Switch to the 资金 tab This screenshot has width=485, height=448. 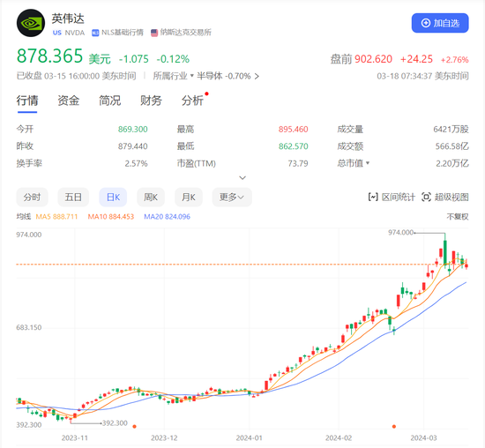coord(69,101)
